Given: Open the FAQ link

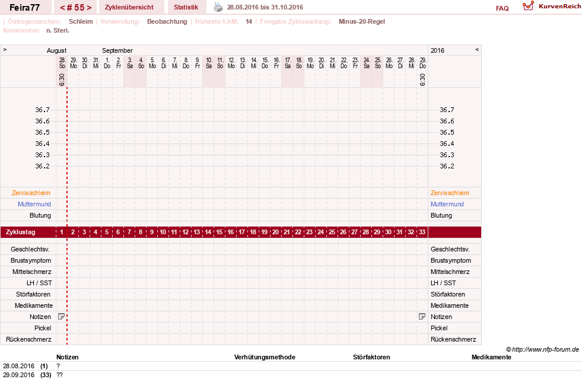Looking at the screenshot, I should point(502,8).
